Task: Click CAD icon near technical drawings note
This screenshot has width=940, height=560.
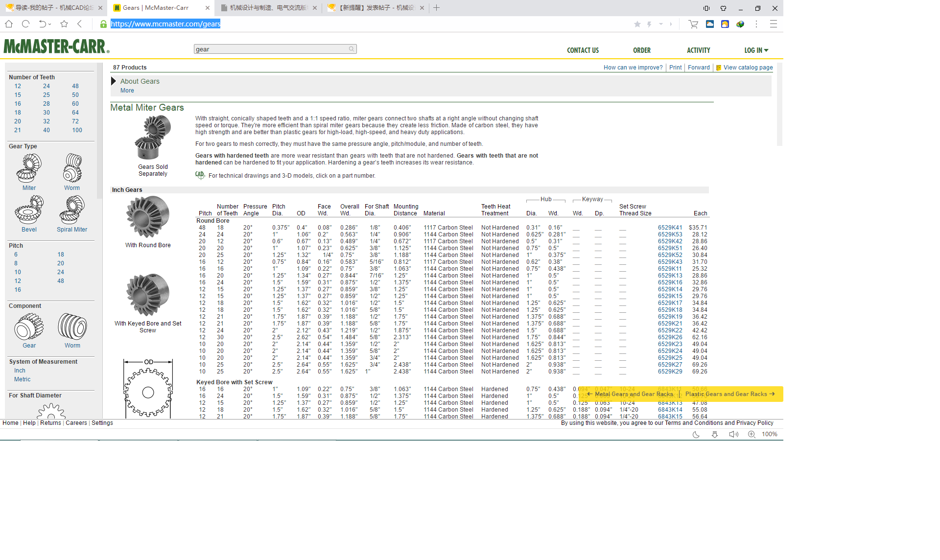Action: coord(200,175)
